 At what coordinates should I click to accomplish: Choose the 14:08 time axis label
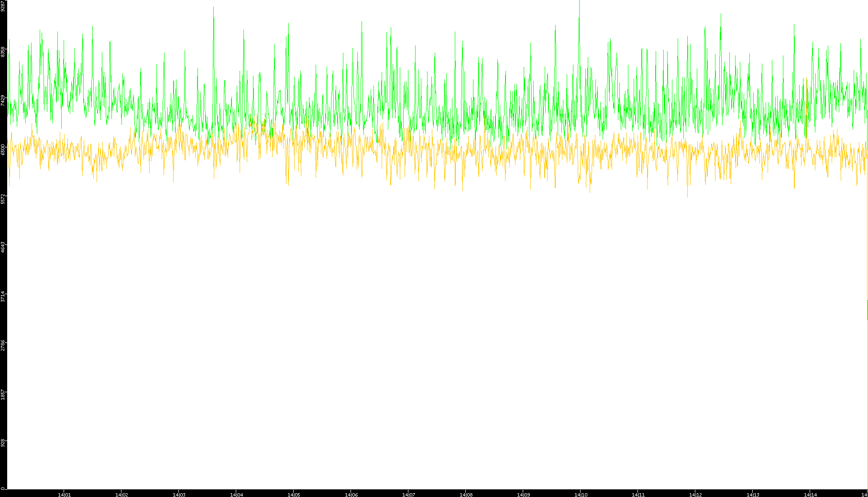(466, 495)
